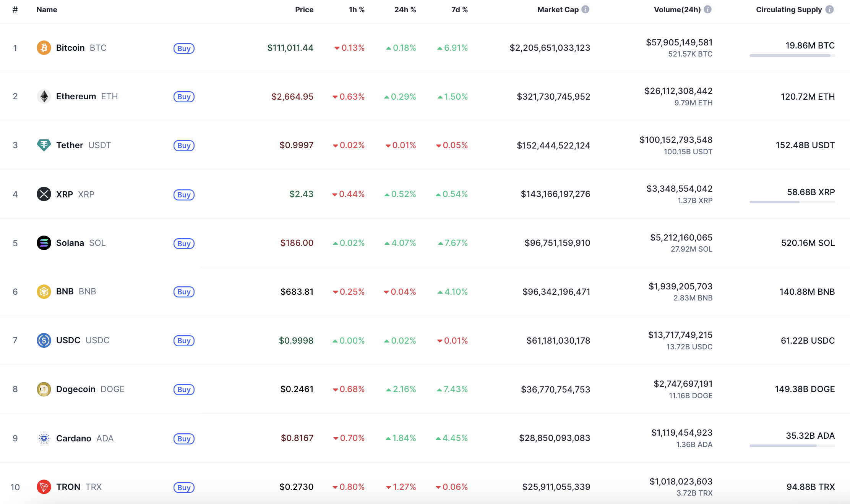Viewport: 850px width, 504px height.
Task: Click the Bitcoin circulating supply progress bar
Action: (792, 56)
